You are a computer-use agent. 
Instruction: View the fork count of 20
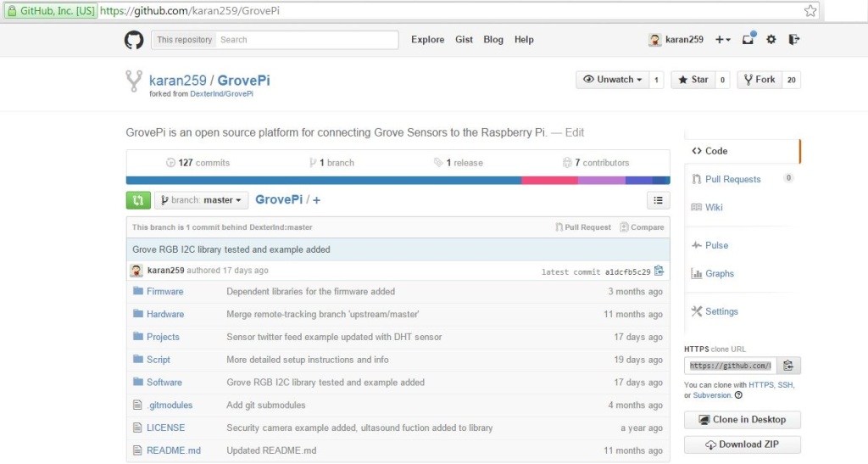click(x=792, y=80)
